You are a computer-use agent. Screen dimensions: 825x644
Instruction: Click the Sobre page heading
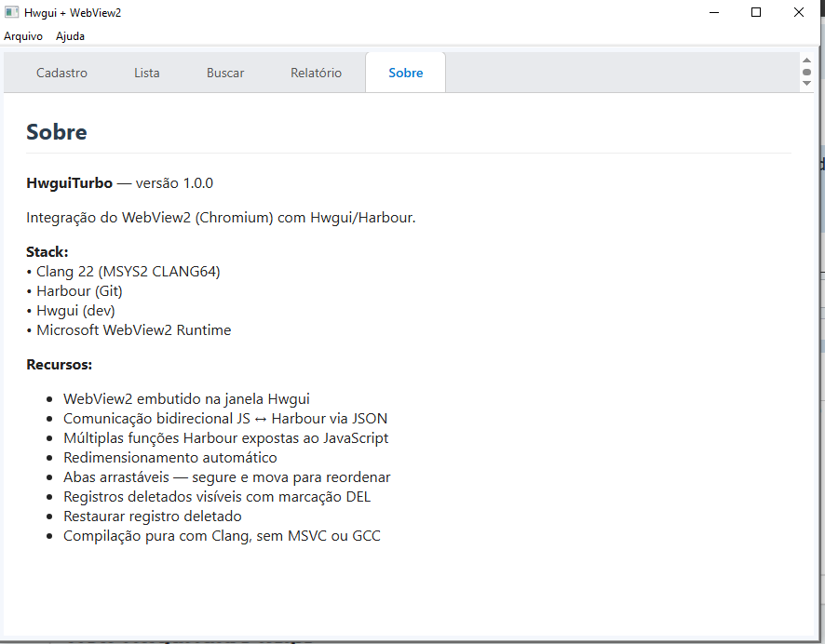pyautogui.click(x=57, y=132)
